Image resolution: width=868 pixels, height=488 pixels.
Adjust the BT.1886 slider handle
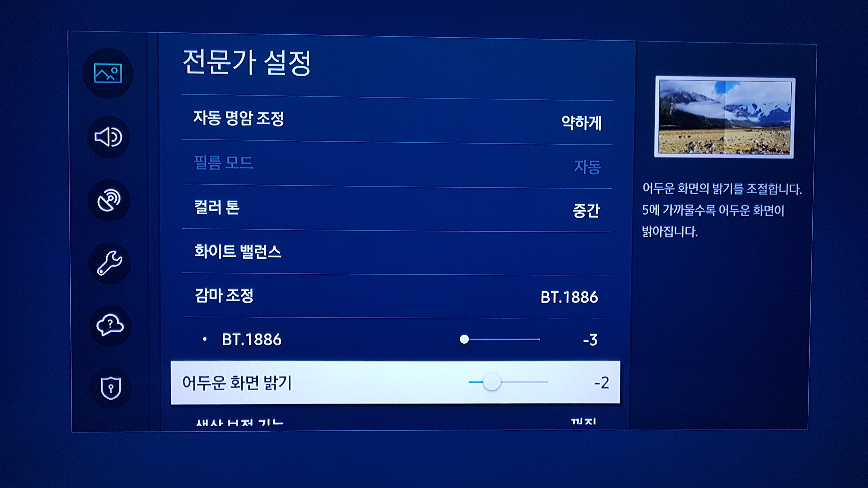464,339
